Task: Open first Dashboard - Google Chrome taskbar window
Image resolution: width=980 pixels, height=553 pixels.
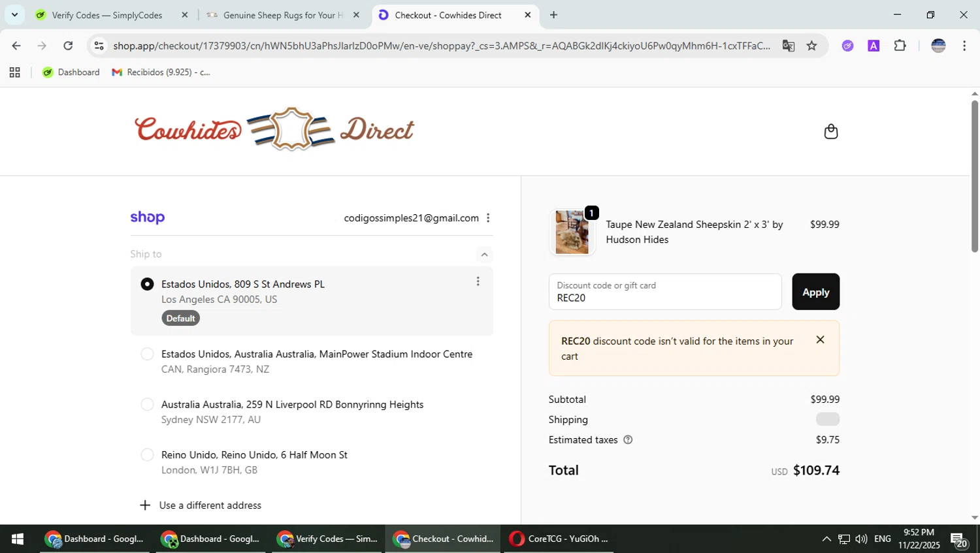Action: (x=94, y=539)
